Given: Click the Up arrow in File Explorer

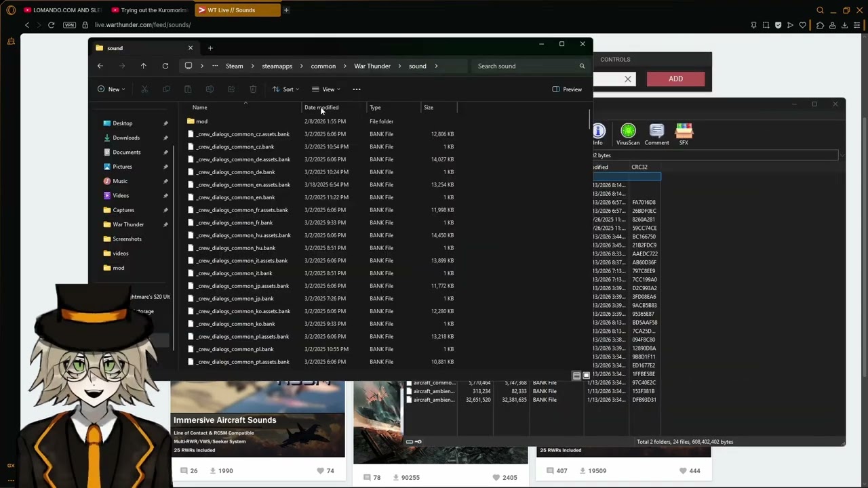Looking at the screenshot, I should click(144, 66).
